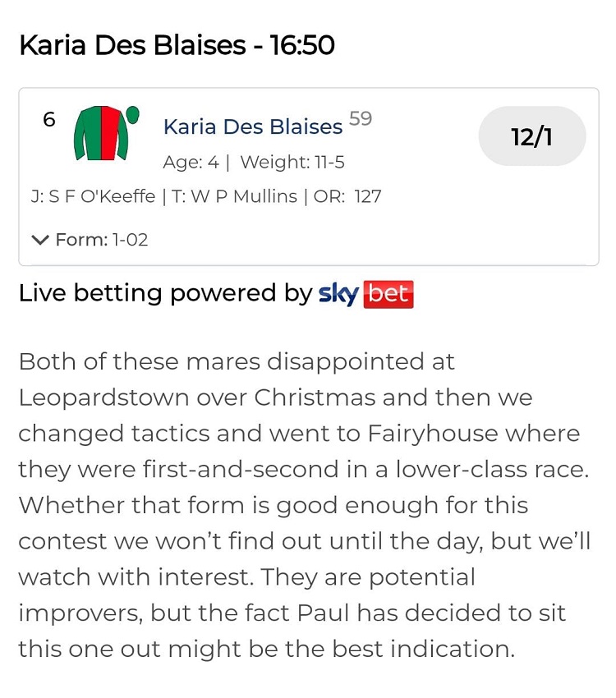This screenshot has width=616, height=698.
Task: Click the blue sky wordmark logo
Action: click(x=338, y=294)
